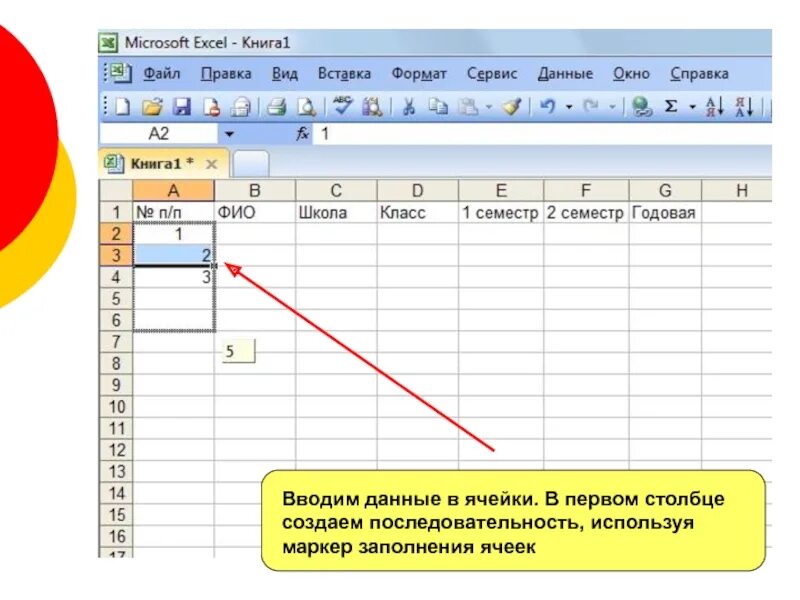800x600 pixels.
Task: Click the AutoSum sigma icon
Action: point(671,107)
